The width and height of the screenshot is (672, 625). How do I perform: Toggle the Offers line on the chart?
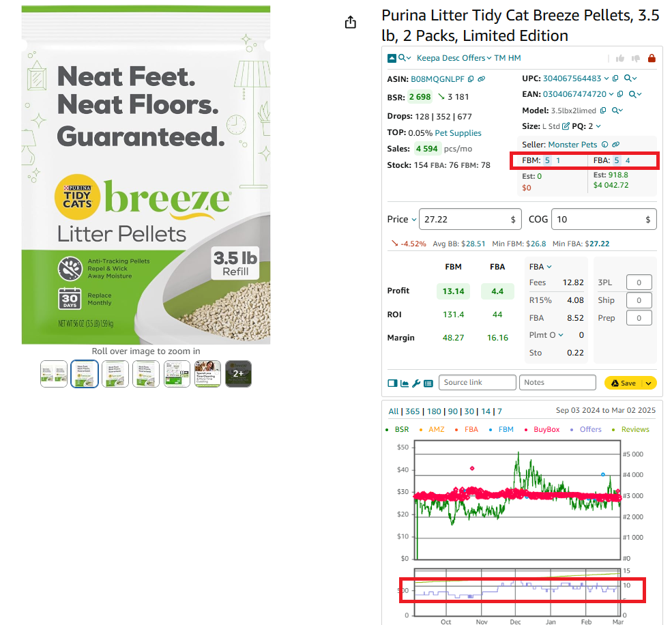click(x=589, y=429)
